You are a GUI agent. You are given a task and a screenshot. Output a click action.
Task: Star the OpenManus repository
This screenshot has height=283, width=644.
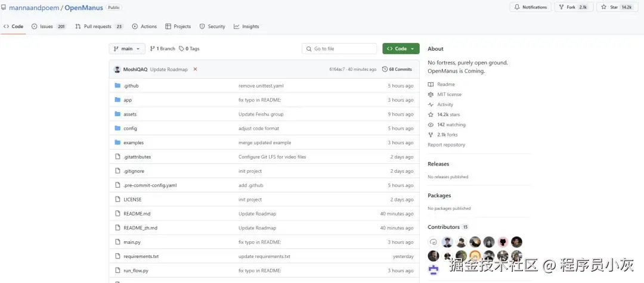(x=617, y=7)
